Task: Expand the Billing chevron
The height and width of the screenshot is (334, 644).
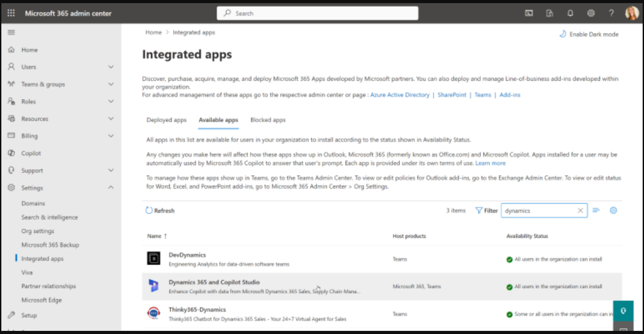Action: click(x=111, y=136)
